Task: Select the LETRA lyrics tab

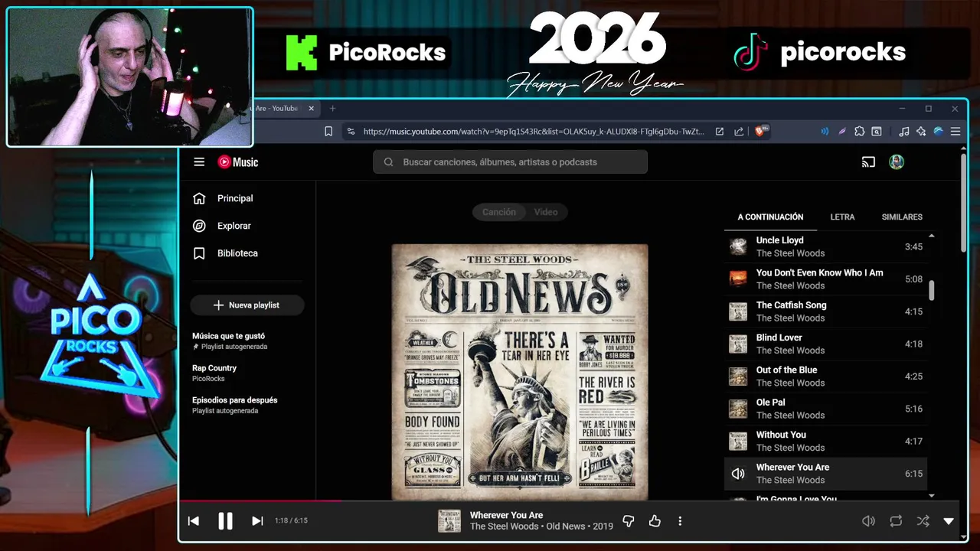Action: pos(842,217)
